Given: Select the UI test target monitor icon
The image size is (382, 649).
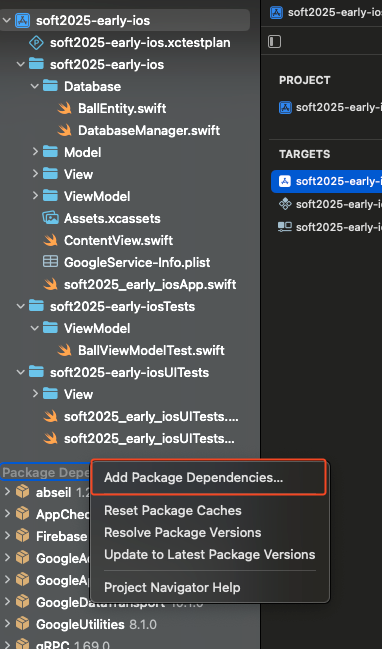Looking at the screenshot, I should [285, 226].
